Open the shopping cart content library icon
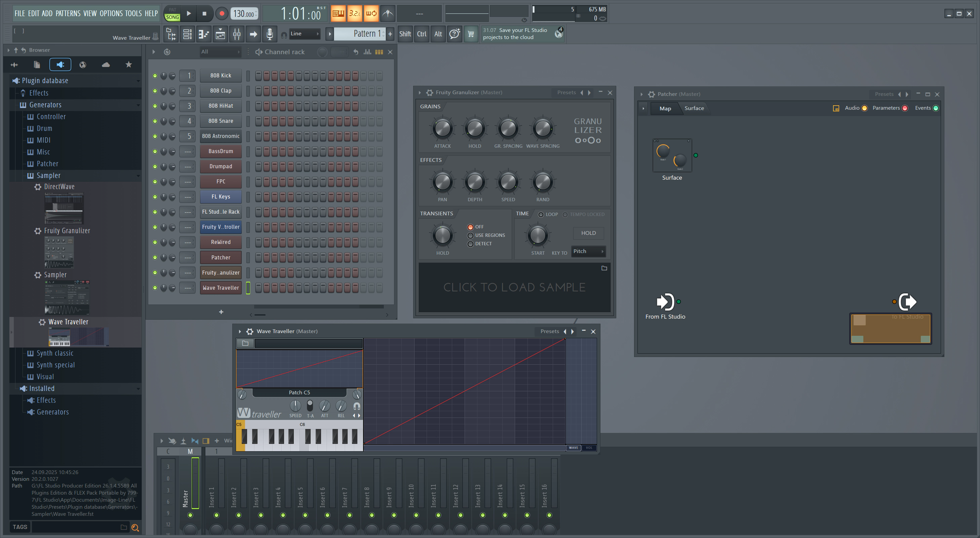The width and height of the screenshot is (980, 538). pos(471,34)
